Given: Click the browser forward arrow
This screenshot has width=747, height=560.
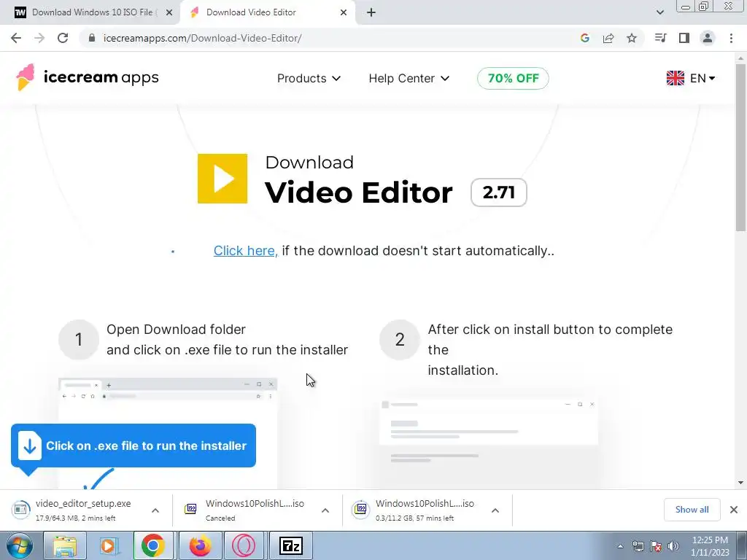Looking at the screenshot, I should coord(39,38).
